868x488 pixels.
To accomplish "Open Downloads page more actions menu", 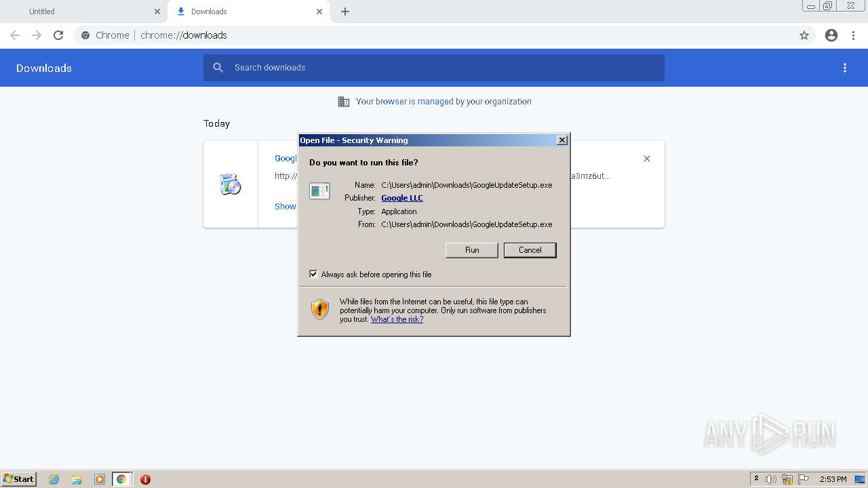I will [845, 68].
